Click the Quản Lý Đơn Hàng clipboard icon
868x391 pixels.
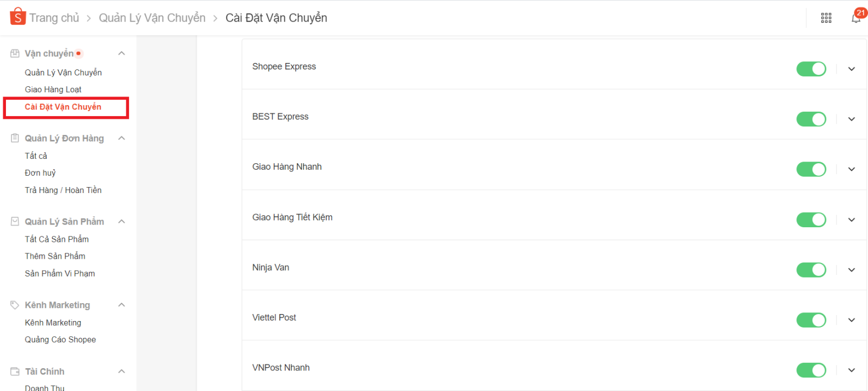pyautogui.click(x=15, y=138)
